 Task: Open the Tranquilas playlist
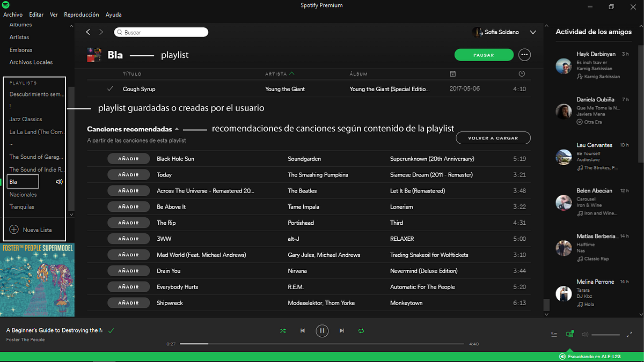tap(22, 207)
